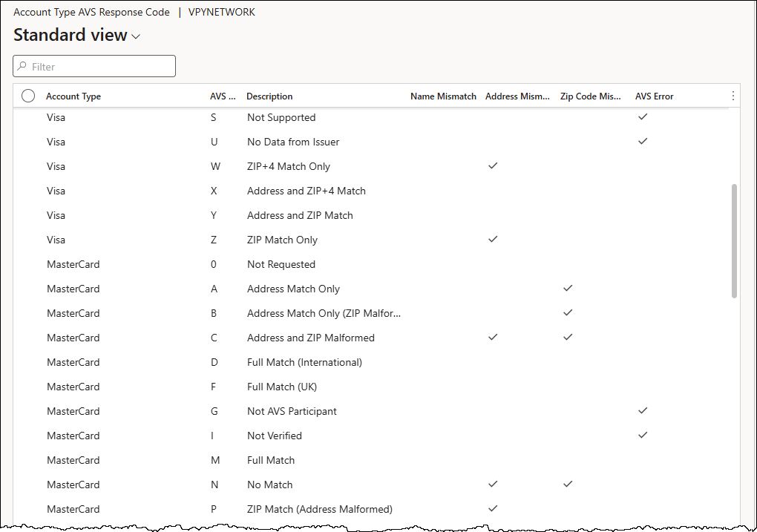Toggle the select-all circle in grid header
Screen dimensions: 757x532
click(28, 96)
